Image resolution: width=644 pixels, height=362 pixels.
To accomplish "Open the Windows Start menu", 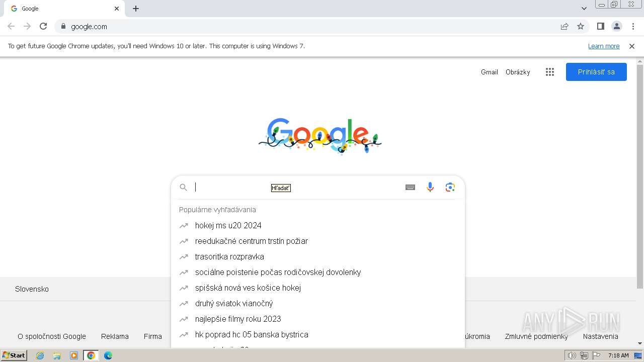I will 14,355.
